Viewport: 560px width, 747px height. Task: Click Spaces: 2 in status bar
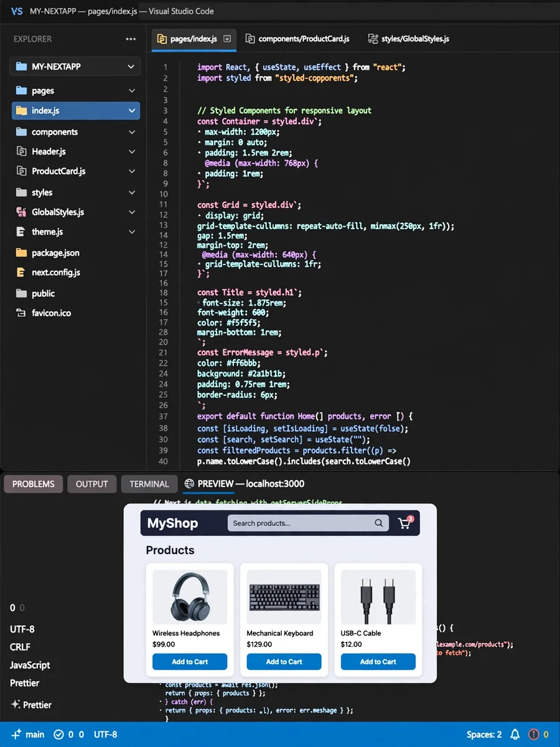pyautogui.click(x=484, y=735)
